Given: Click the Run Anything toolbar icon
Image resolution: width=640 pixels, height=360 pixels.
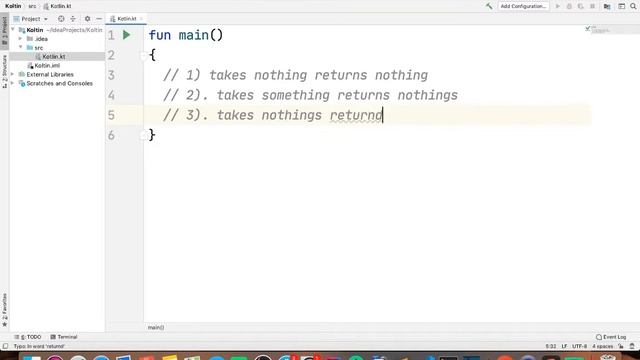Looking at the screenshot, I should point(621,6).
